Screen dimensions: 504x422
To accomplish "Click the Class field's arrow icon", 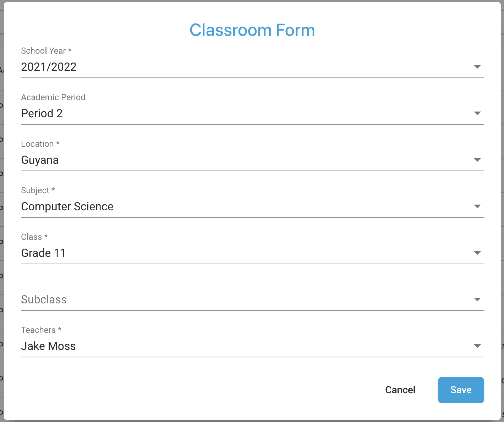I will tap(477, 253).
